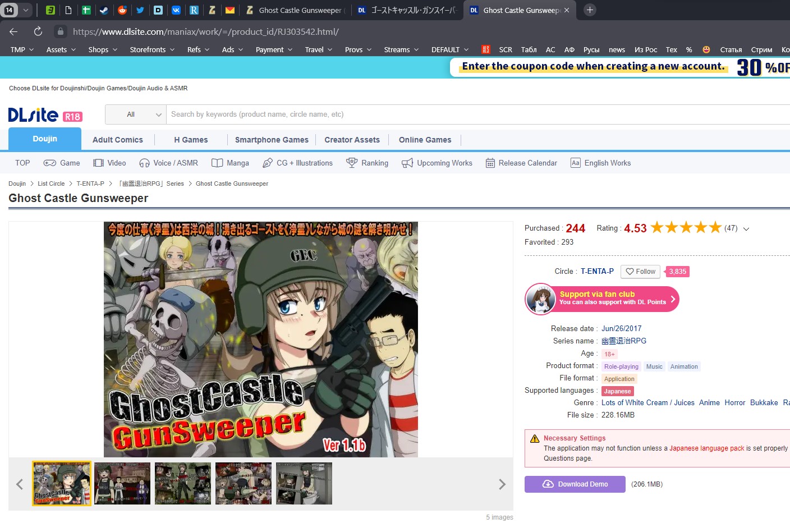
Task: Go back using the browser back arrow
Action: 13,31
